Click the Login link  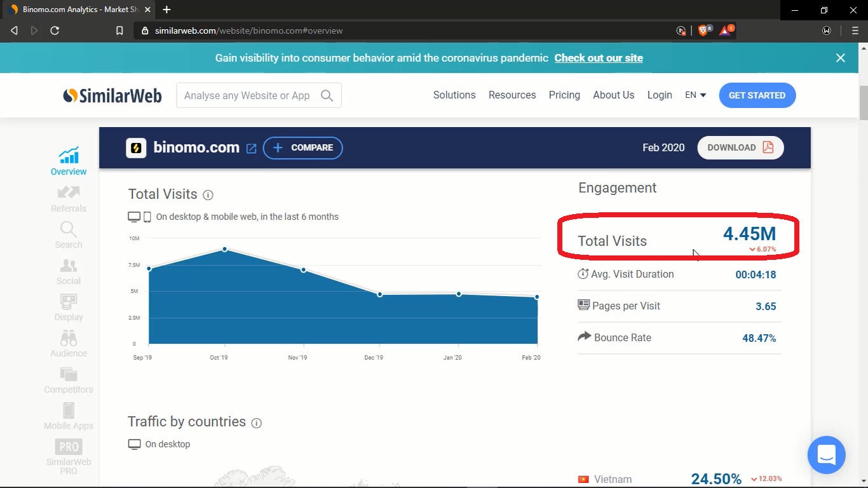coord(660,95)
